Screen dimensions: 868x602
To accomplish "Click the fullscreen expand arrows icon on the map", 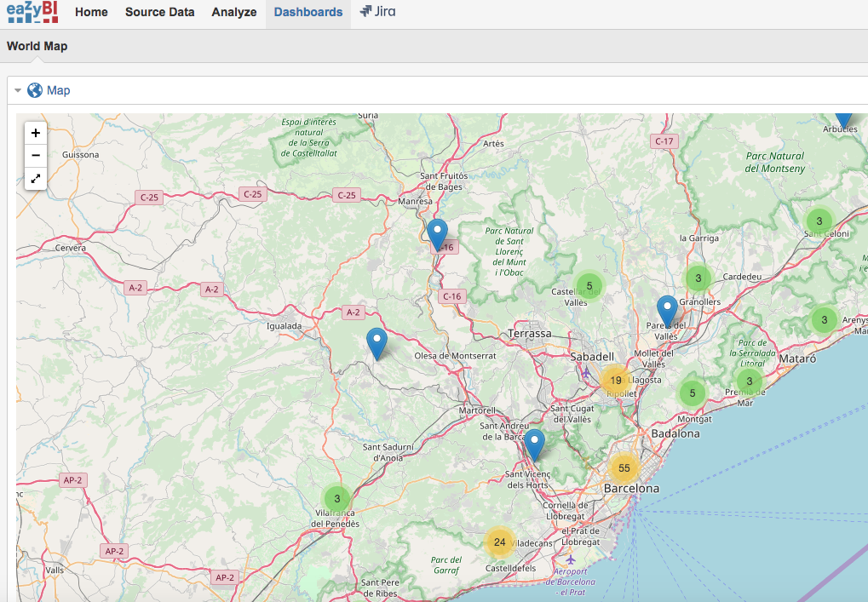I will tap(35, 179).
